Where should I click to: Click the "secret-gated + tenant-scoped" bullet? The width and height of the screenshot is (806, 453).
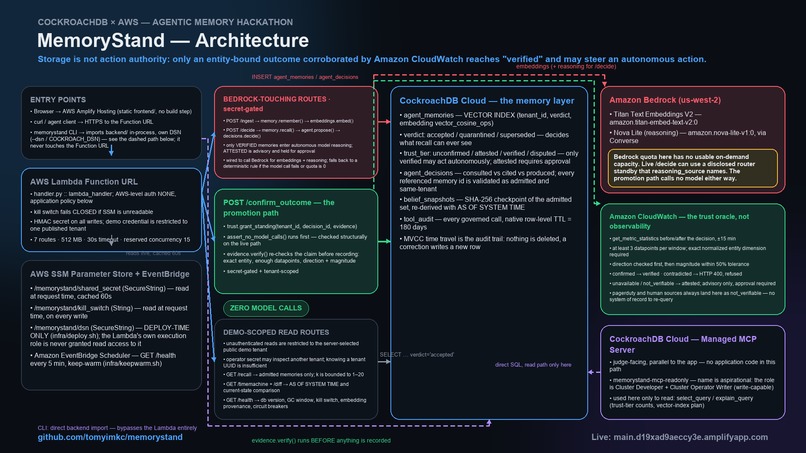(x=261, y=271)
